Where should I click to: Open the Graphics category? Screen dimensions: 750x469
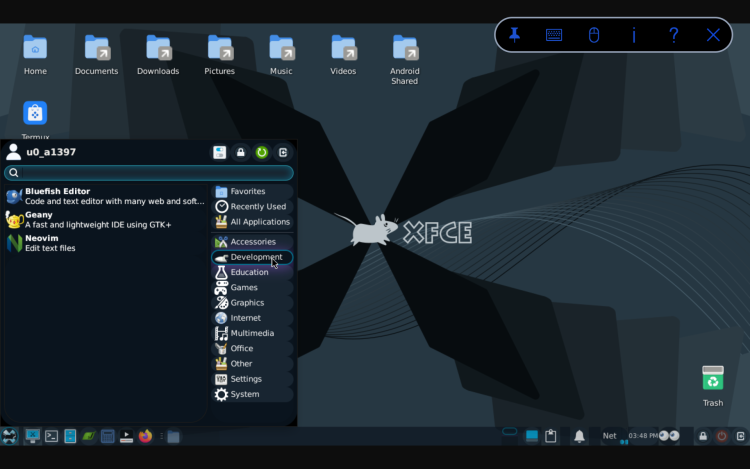click(x=252, y=303)
